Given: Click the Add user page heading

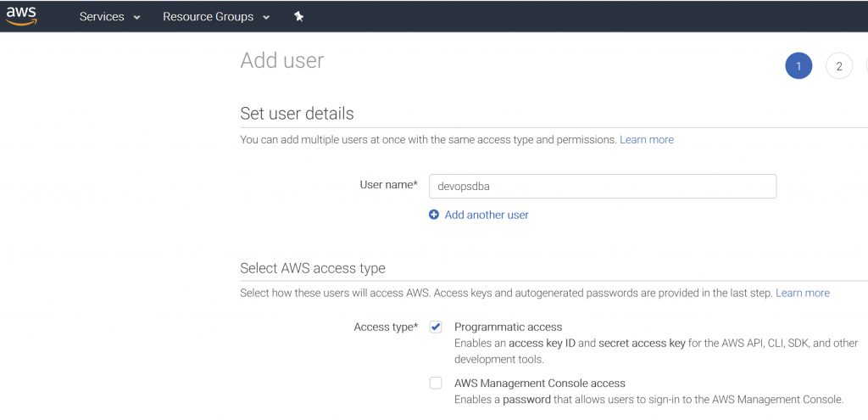Looking at the screenshot, I should coord(282,60).
